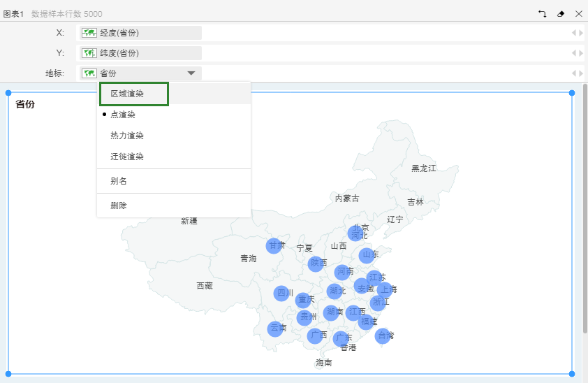
Task: Select 区域渲染 from the menu
Action: (x=127, y=94)
